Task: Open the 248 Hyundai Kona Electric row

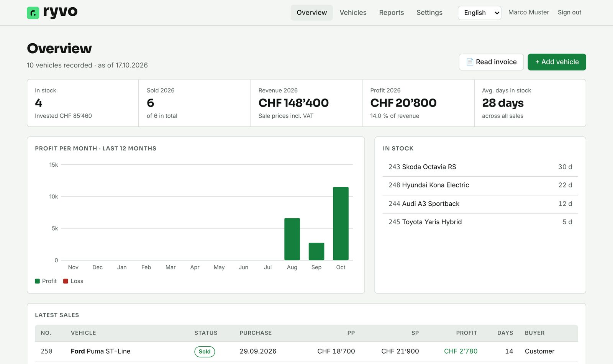Action: point(480,185)
